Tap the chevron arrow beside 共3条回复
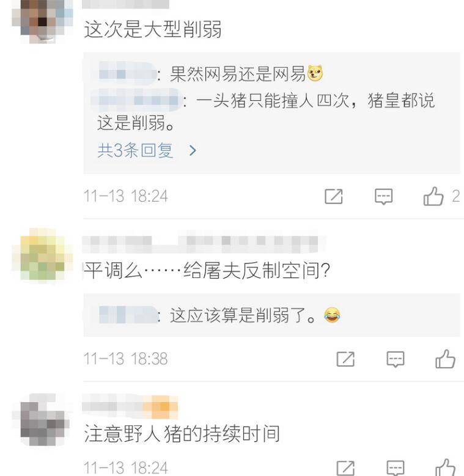 point(193,150)
